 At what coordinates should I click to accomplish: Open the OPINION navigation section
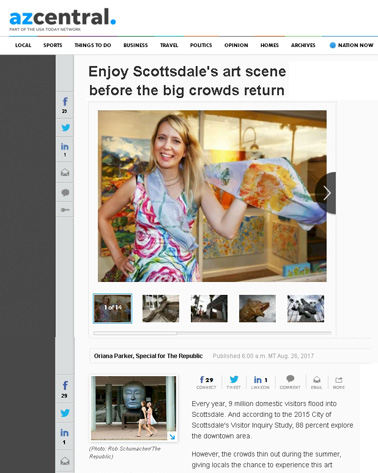[236, 45]
